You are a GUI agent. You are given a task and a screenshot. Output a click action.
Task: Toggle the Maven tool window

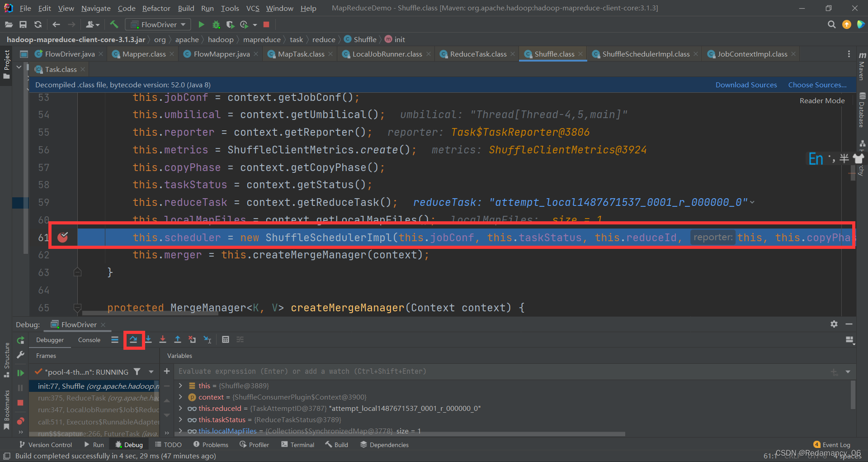(862, 67)
